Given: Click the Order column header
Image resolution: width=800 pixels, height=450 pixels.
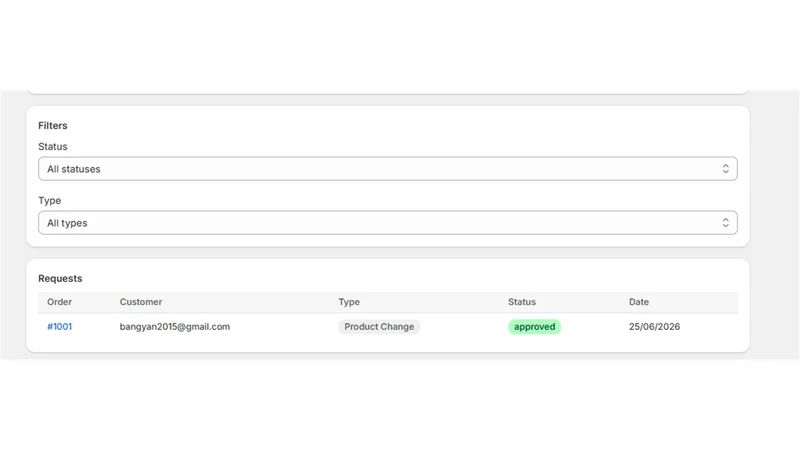Looking at the screenshot, I should [x=59, y=302].
